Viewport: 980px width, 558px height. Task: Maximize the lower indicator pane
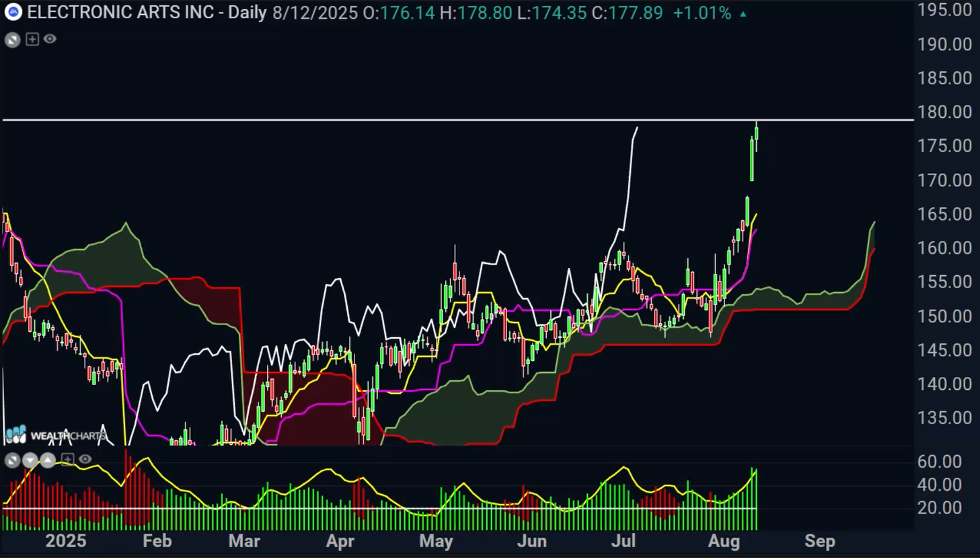pos(12,460)
